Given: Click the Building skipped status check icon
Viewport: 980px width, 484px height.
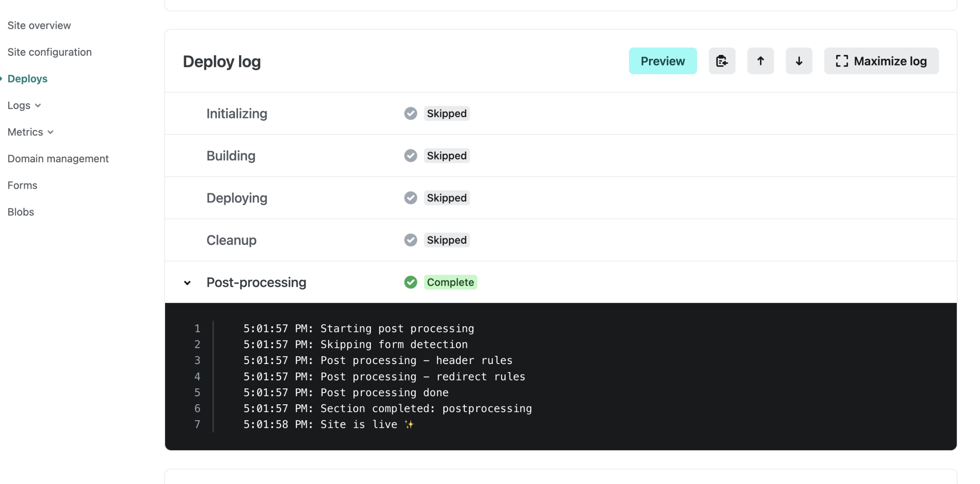Looking at the screenshot, I should tap(410, 156).
